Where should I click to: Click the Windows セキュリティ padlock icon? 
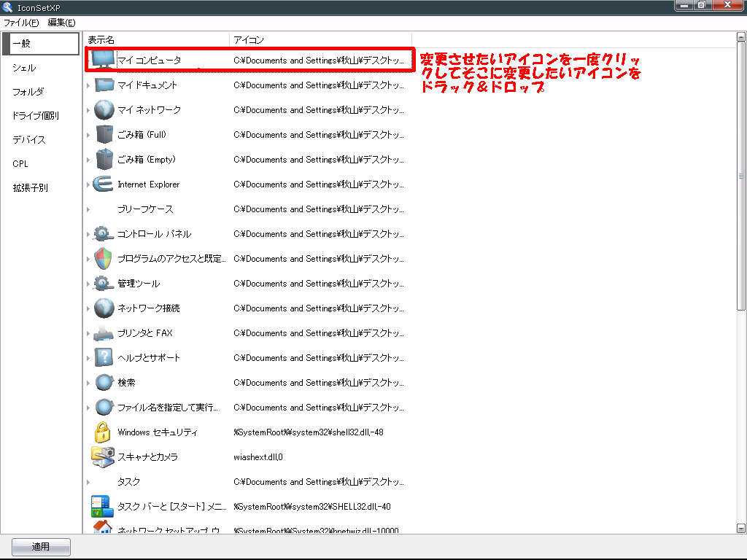coord(102,432)
